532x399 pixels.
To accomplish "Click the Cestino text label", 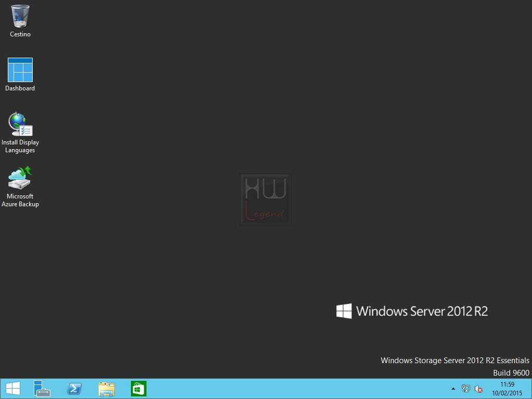I will coord(20,34).
